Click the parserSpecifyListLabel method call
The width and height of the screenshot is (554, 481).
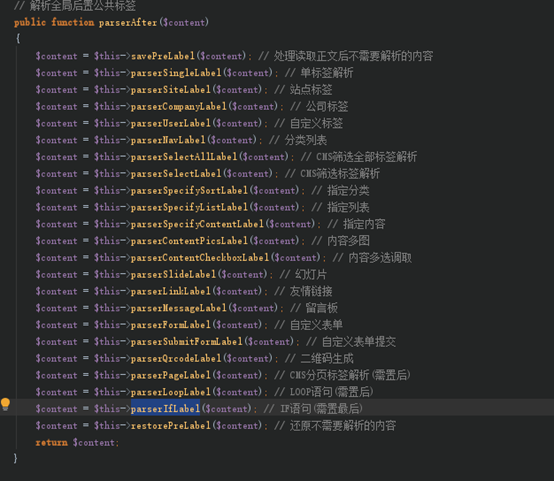pyautogui.click(x=189, y=207)
